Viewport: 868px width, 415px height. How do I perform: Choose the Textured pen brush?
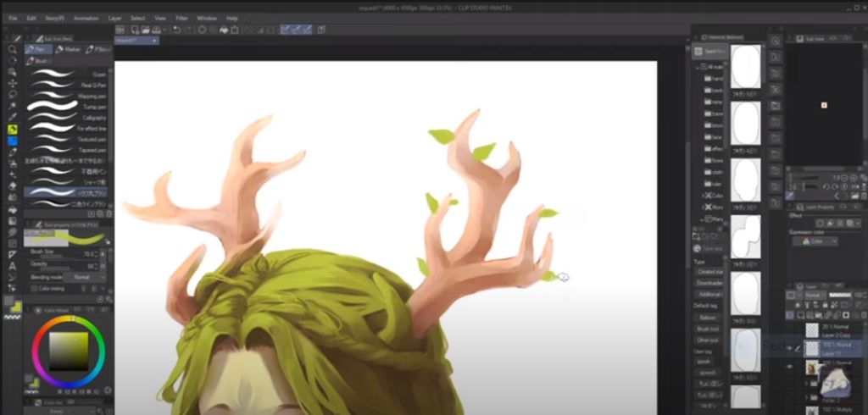(68, 139)
